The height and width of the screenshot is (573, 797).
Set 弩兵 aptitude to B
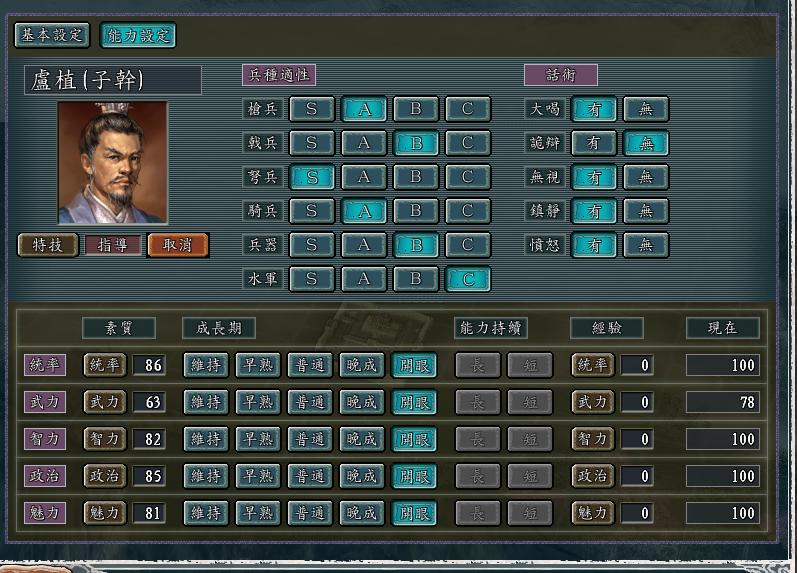[416, 177]
